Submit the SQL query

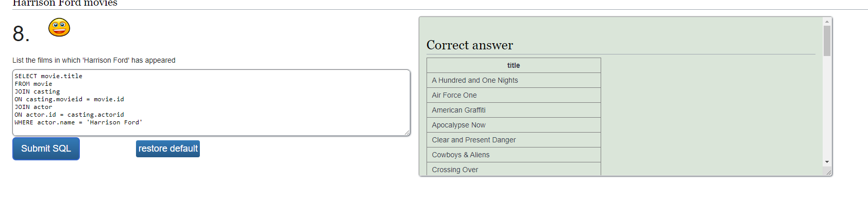point(46,149)
